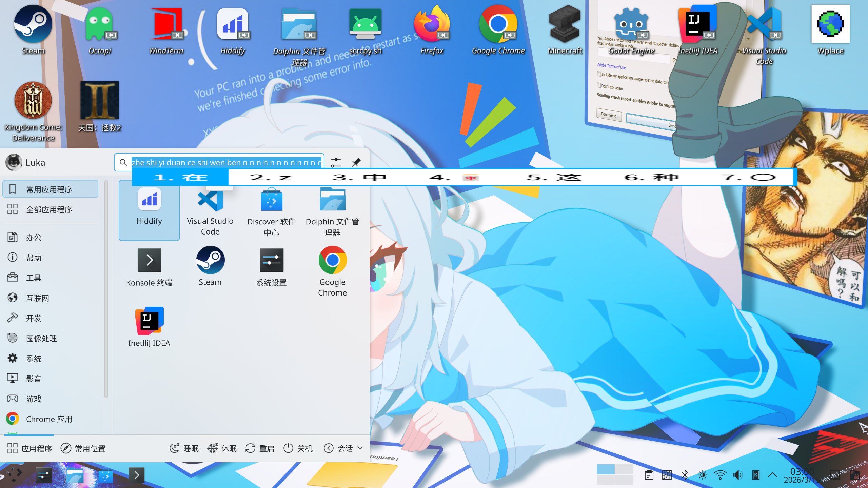Toggle Pinyin input method tray indicator
The width and height of the screenshot is (868, 488).
pyautogui.click(x=667, y=475)
